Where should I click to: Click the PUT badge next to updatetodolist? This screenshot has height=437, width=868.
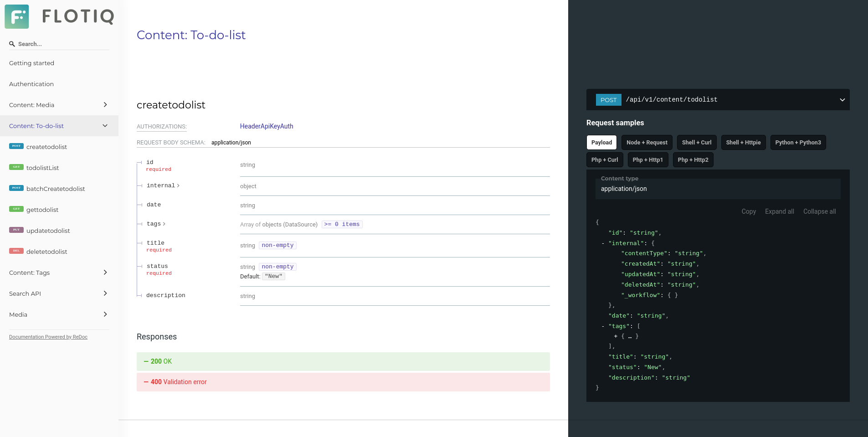(x=16, y=230)
